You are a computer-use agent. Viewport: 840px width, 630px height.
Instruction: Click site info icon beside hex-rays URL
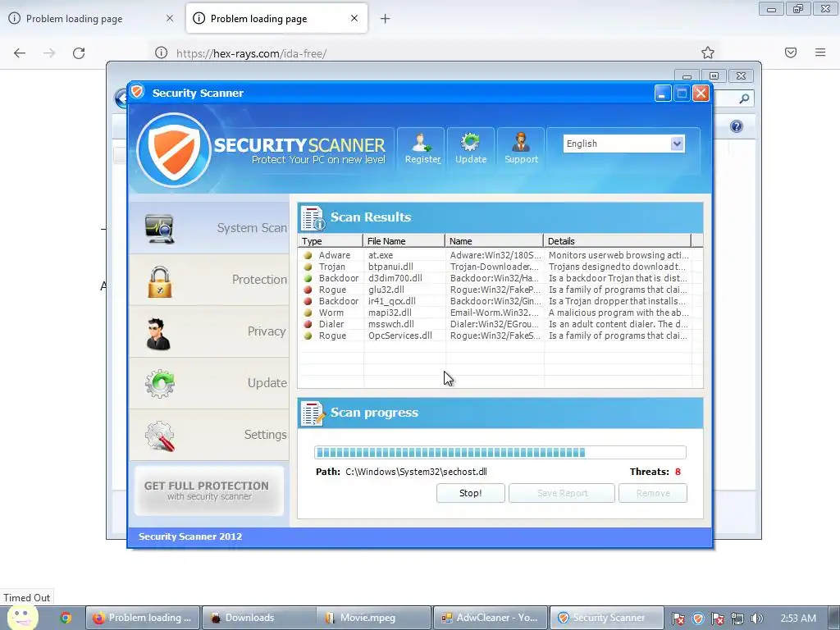coord(161,52)
